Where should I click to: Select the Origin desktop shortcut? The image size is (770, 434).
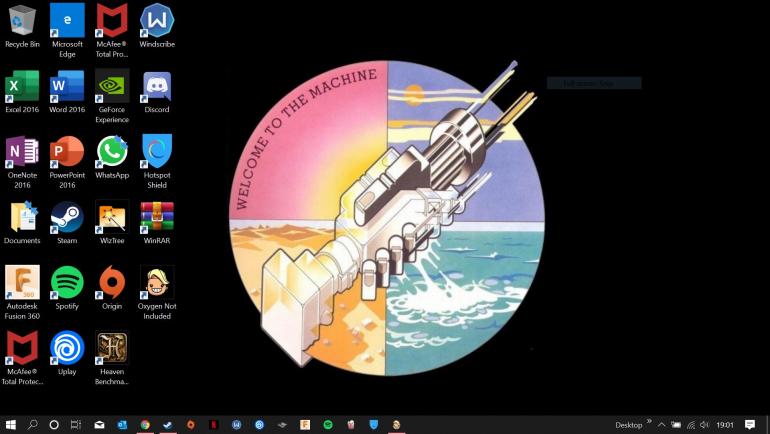pos(112,288)
